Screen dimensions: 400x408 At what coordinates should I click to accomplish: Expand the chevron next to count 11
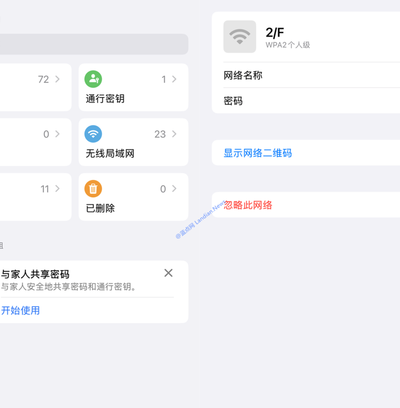pos(57,189)
